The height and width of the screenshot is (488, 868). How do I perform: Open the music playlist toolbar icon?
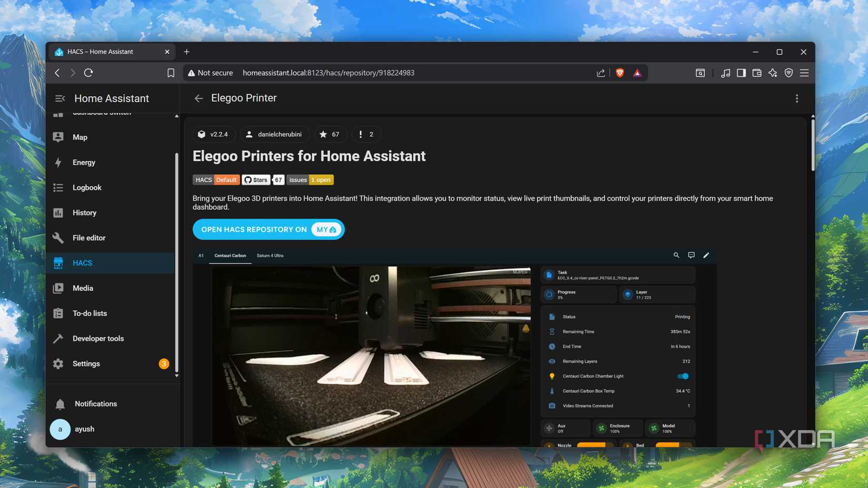[x=725, y=73]
